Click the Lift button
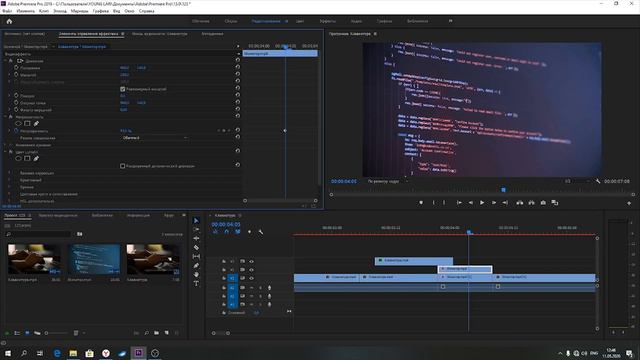This screenshot has height=360, width=640. (x=520, y=202)
